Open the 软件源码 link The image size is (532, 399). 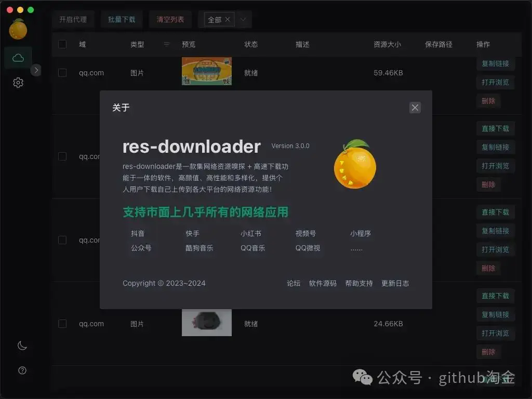click(323, 283)
